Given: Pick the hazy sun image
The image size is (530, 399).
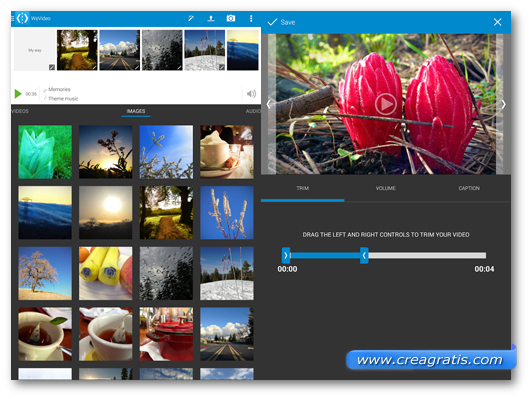Looking at the screenshot, I should tap(105, 212).
